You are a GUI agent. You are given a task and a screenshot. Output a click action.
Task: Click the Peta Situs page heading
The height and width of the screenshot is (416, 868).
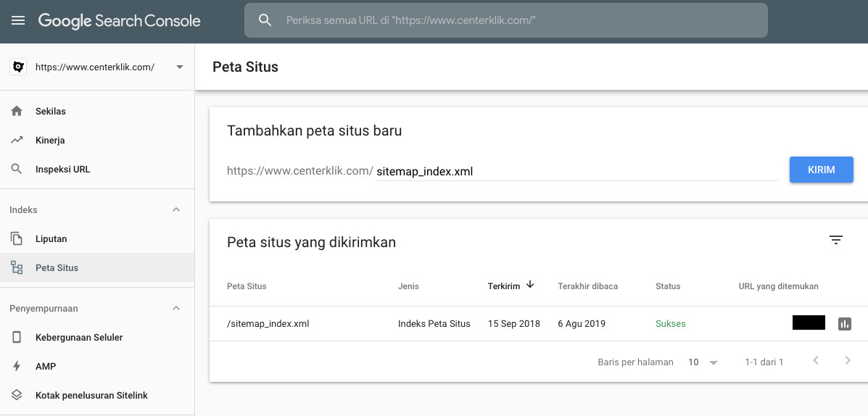(245, 67)
